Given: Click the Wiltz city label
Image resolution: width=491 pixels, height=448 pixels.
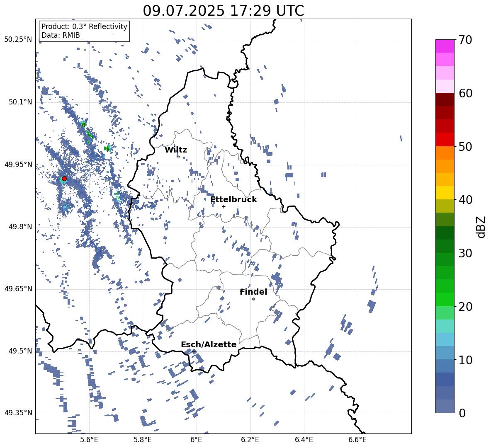Looking at the screenshot, I should pos(176,150).
